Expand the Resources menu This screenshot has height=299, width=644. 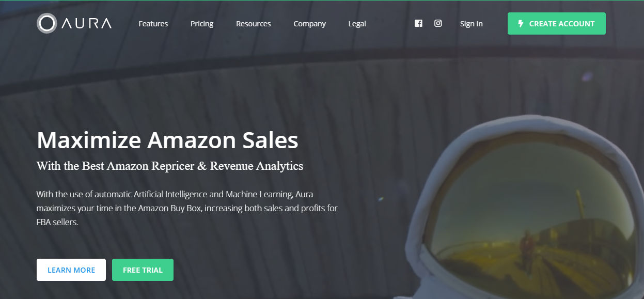[x=254, y=24]
